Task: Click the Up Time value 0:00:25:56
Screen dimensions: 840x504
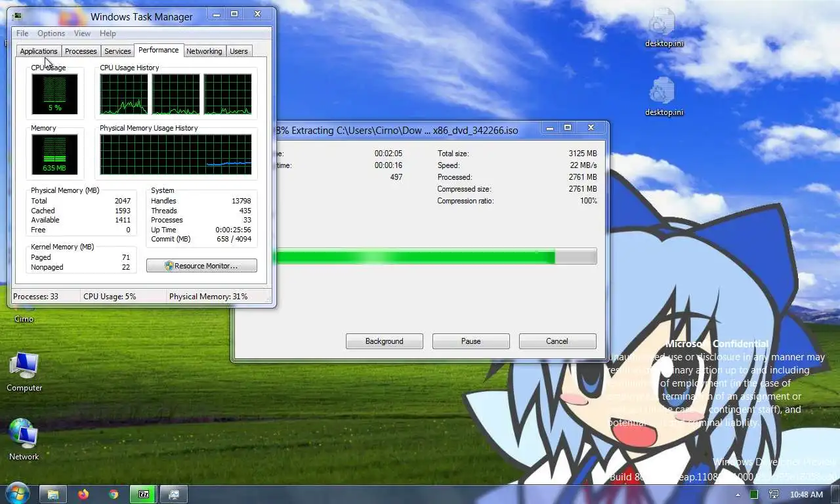Action: coord(234,230)
